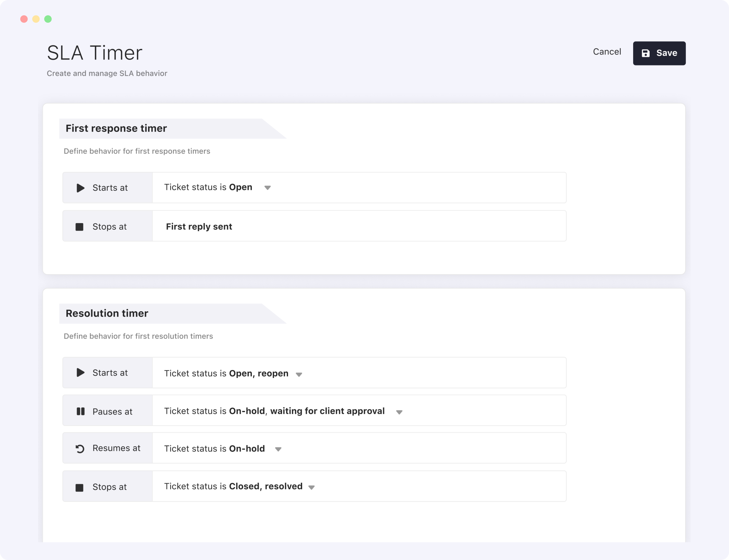Click the stop square icon beside first response Stops at
The image size is (729, 560).
tap(80, 226)
